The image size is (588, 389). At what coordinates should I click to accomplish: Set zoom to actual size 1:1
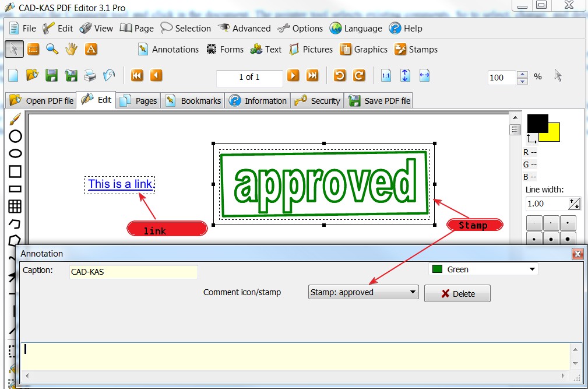386,76
